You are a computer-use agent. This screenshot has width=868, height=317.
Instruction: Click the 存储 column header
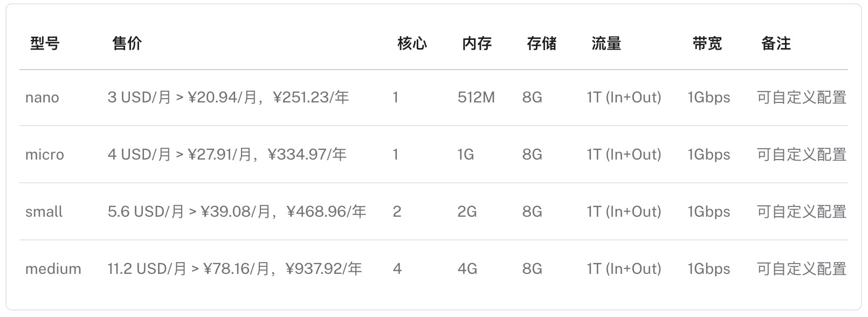pyautogui.click(x=542, y=44)
